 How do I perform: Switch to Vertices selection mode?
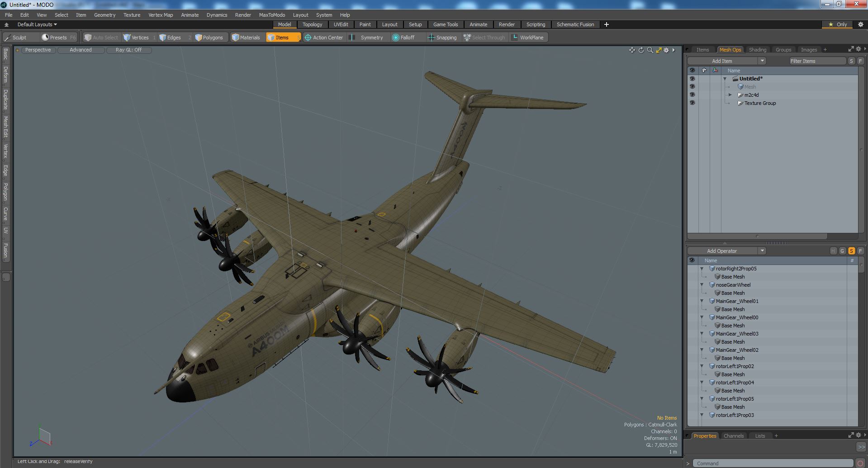point(139,38)
